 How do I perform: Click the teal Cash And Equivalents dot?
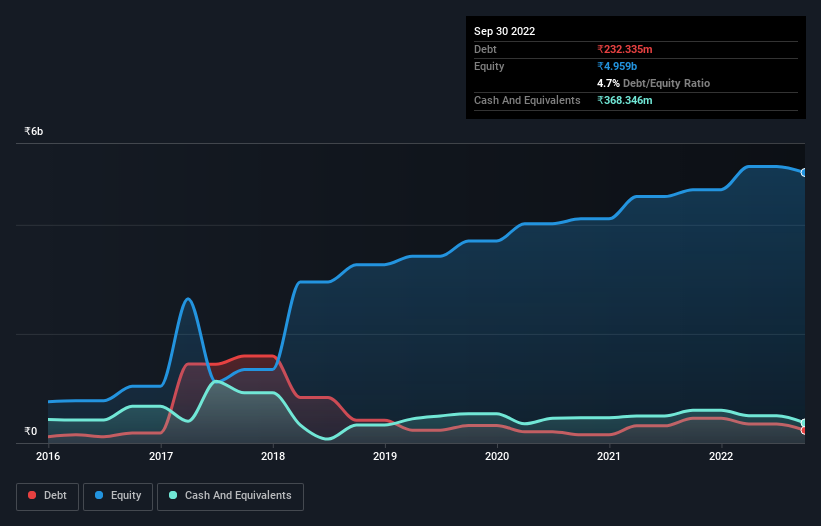(x=173, y=495)
